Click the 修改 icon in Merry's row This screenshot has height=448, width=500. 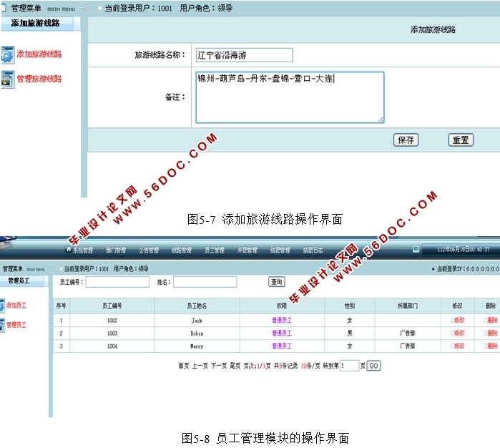pyautogui.click(x=452, y=346)
